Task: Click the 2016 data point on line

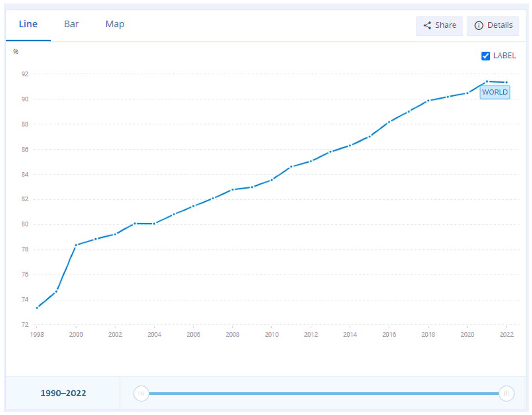Action: click(389, 122)
